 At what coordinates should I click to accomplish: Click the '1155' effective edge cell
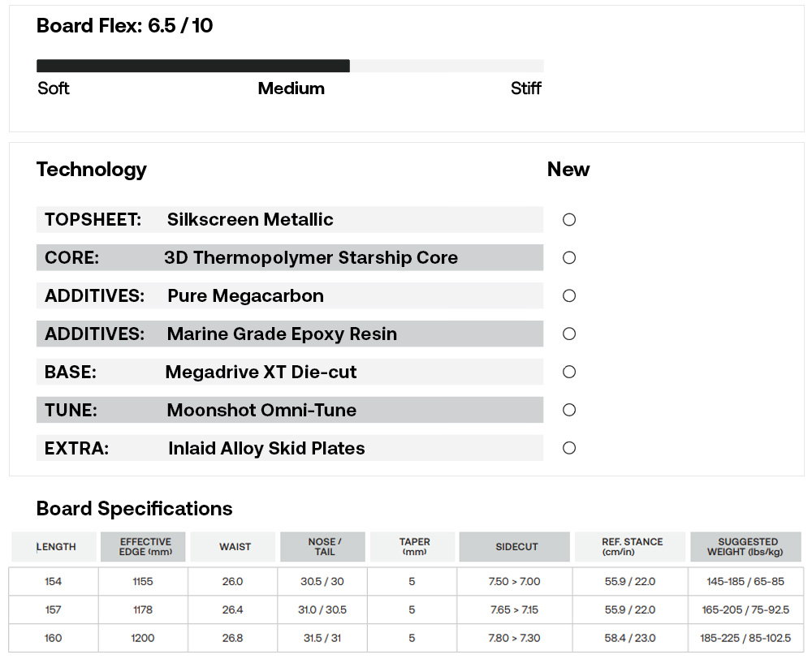coord(143,581)
